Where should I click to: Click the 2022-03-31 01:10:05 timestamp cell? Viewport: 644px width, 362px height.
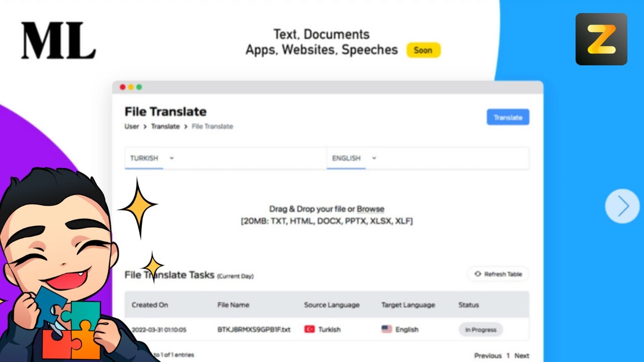coord(159,330)
